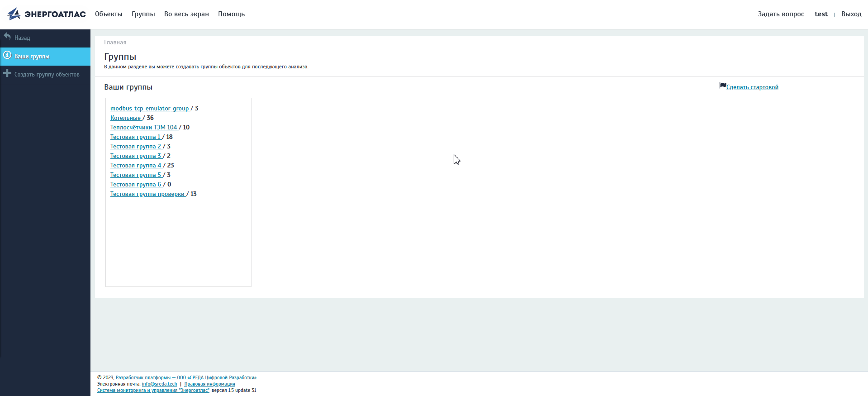
Task: Switch to Во весь экран mode
Action: pyautogui.click(x=186, y=14)
